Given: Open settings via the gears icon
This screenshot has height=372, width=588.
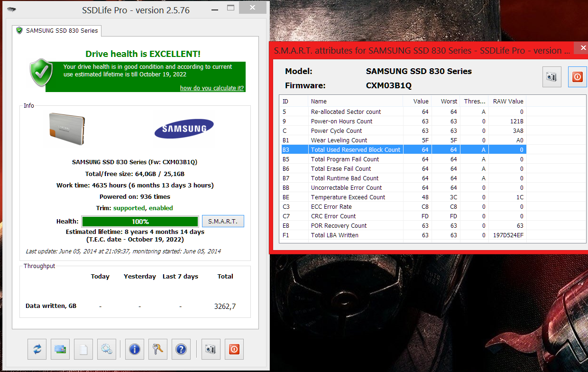Looking at the screenshot, I should pyautogui.click(x=107, y=350).
